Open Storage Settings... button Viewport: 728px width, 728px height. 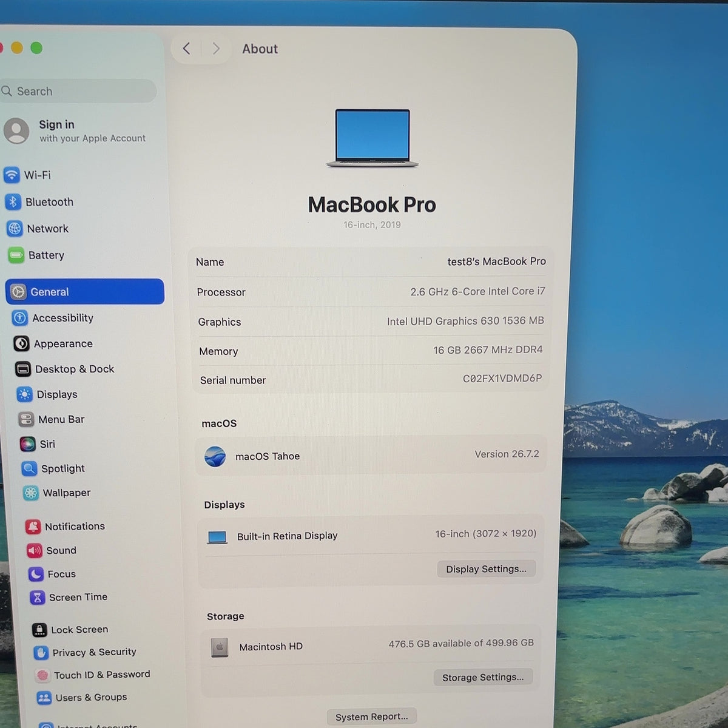tap(483, 677)
